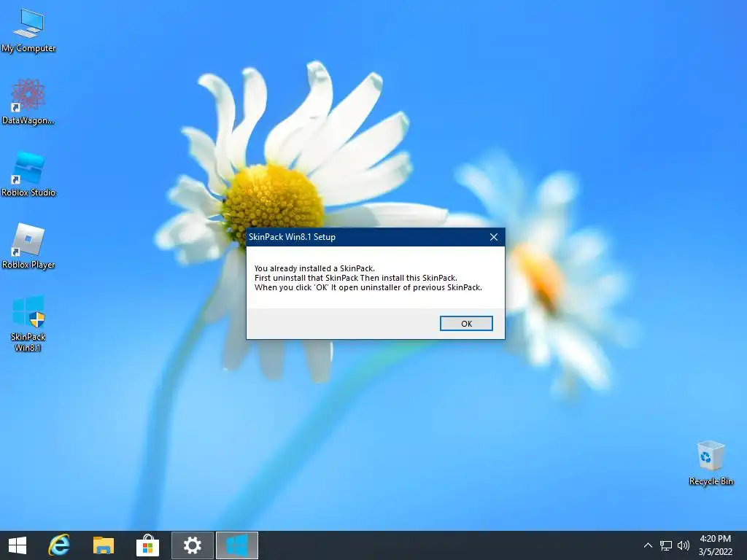
Task: Open the Start menu from the taskbar
Action: coord(18,545)
